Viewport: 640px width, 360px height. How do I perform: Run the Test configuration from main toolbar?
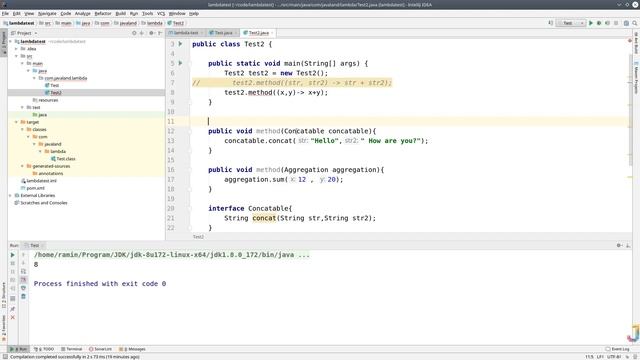(x=591, y=23)
